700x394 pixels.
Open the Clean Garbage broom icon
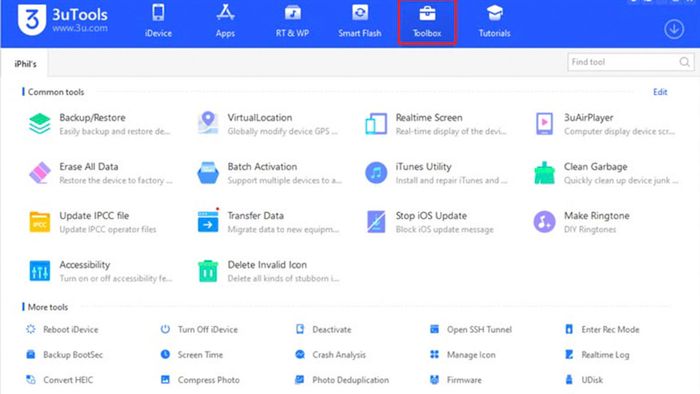[544, 173]
